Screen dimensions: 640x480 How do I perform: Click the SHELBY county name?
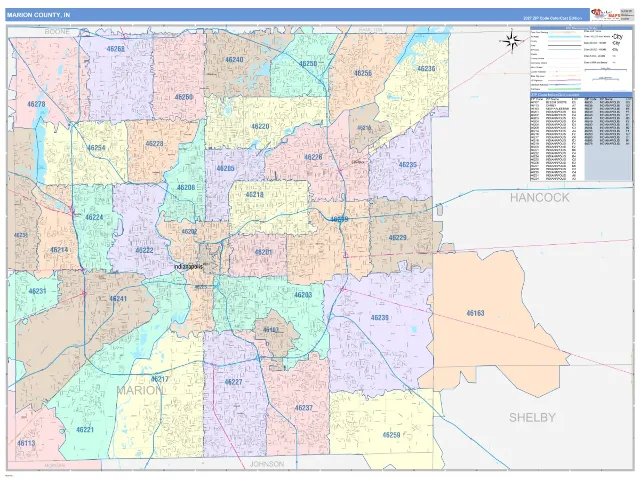(x=532, y=418)
